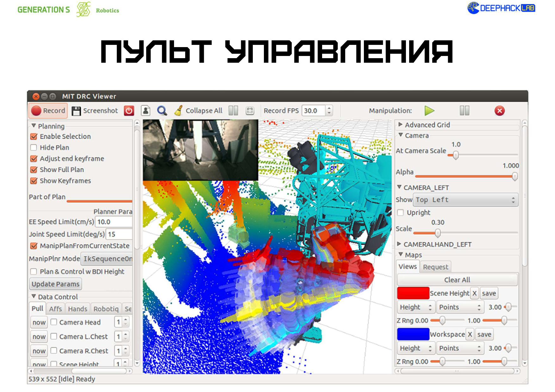Open the Show Top Left dropdown
The width and height of the screenshot is (555, 392).
465,200
